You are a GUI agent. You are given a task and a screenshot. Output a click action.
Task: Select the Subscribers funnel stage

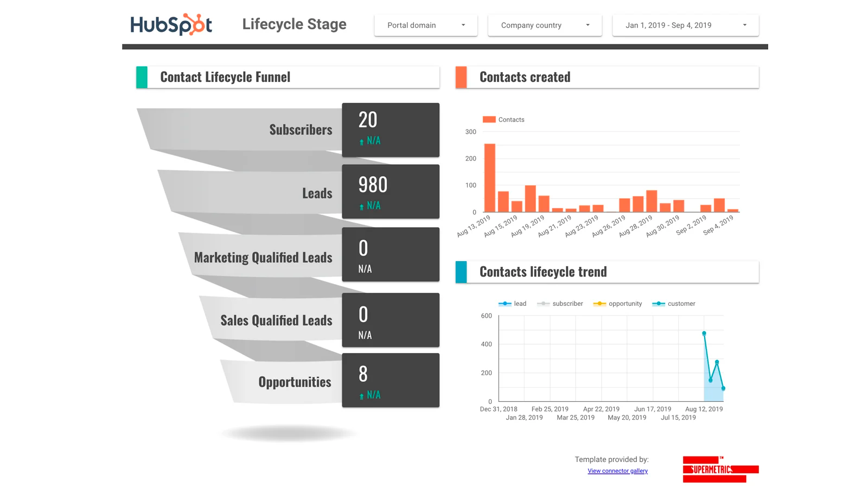pyautogui.click(x=300, y=130)
